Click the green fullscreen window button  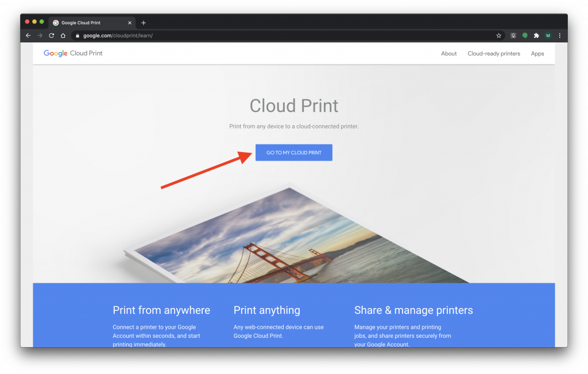pyautogui.click(x=41, y=22)
